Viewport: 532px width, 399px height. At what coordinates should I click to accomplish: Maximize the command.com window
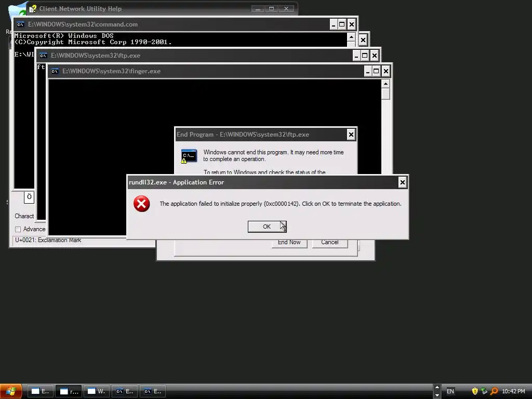(342, 24)
